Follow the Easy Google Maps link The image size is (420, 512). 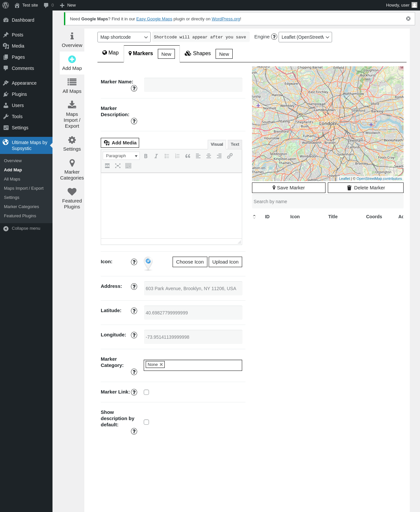[154, 19]
